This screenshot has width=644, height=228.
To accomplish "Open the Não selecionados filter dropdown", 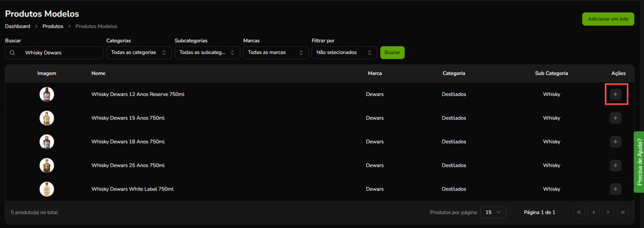I will [344, 53].
